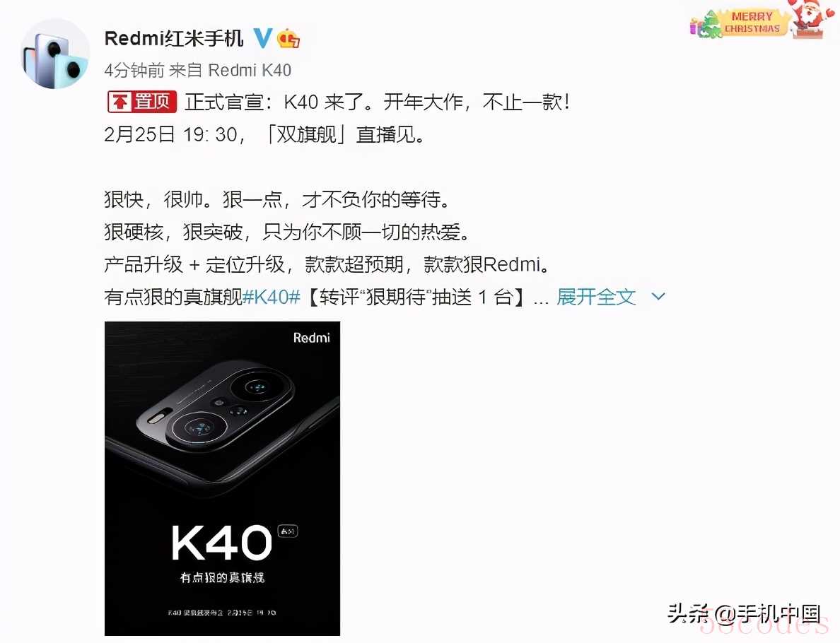The image size is (840, 643).
Task: Click the 头条@手机中国 watermark
Action: [744, 614]
